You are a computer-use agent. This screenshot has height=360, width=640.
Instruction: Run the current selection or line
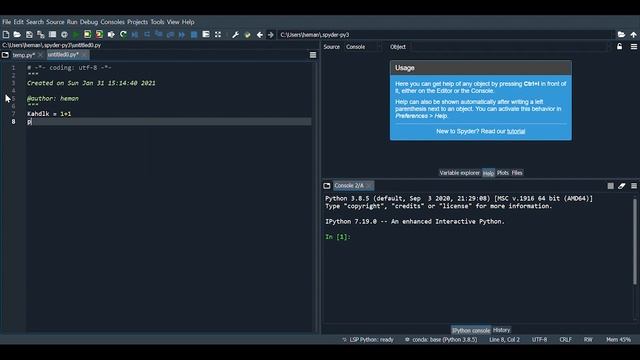pyautogui.click(x=111, y=35)
